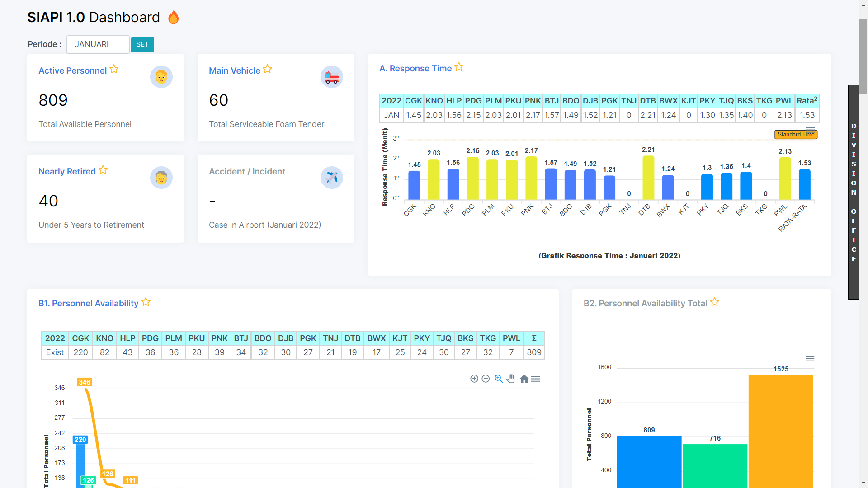Image resolution: width=868 pixels, height=488 pixels.
Task: Zoom in on the Personnel Availability chart
Action: pyautogui.click(x=474, y=379)
